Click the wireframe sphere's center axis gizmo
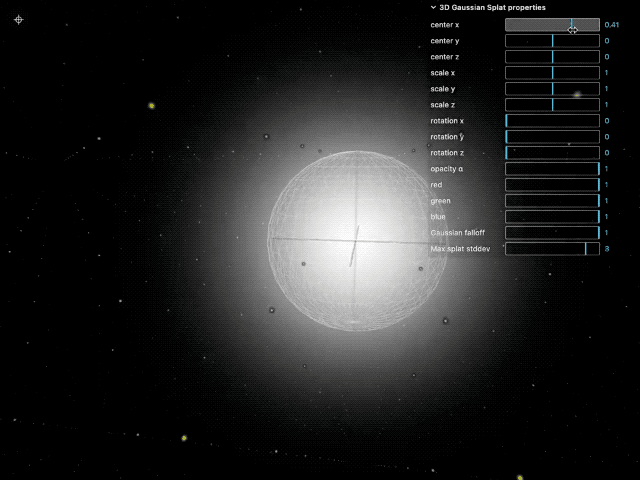Image resolution: width=640 pixels, height=480 pixels. pos(354,242)
